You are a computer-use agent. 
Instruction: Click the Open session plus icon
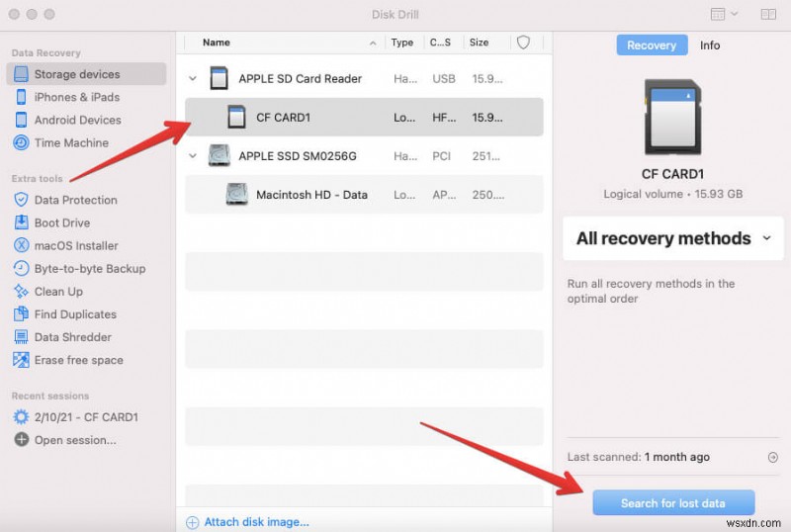[x=21, y=440]
